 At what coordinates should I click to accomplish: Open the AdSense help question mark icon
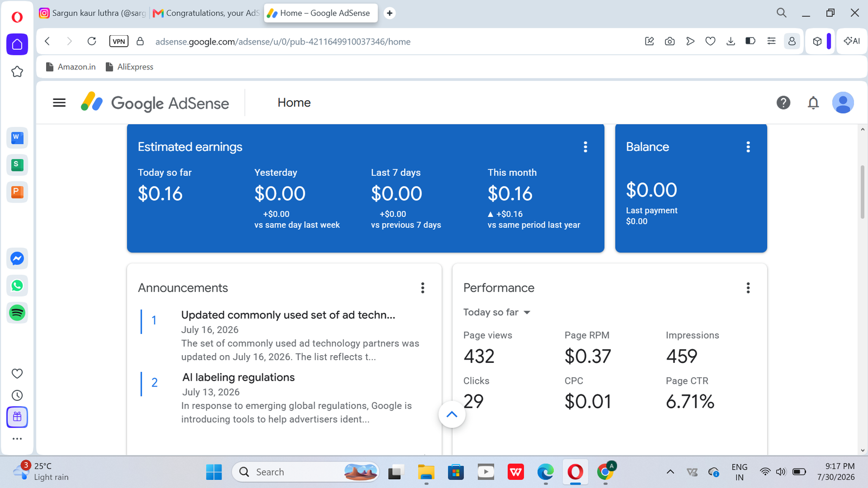pyautogui.click(x=783, y=102)
